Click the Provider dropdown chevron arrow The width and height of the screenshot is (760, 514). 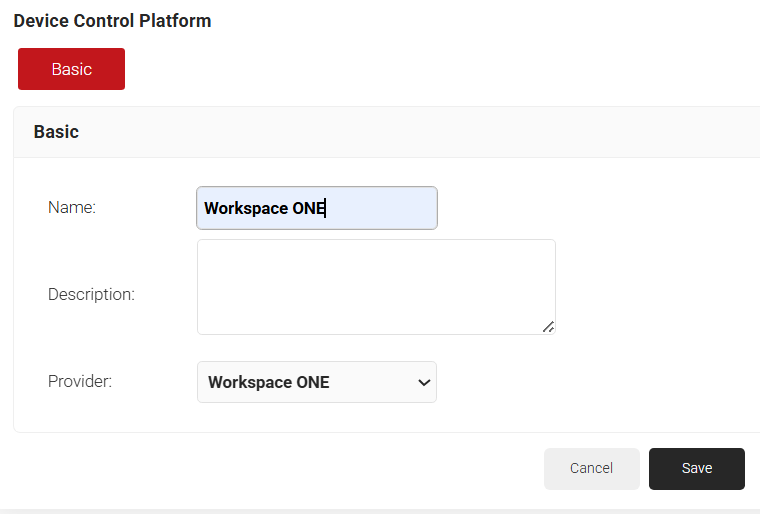click(x=424, y=382)
